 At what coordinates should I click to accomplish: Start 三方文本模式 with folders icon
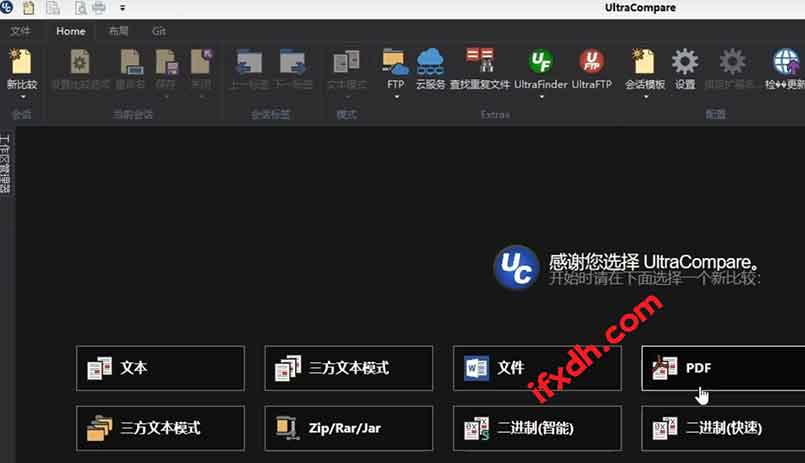coord(160,428)
